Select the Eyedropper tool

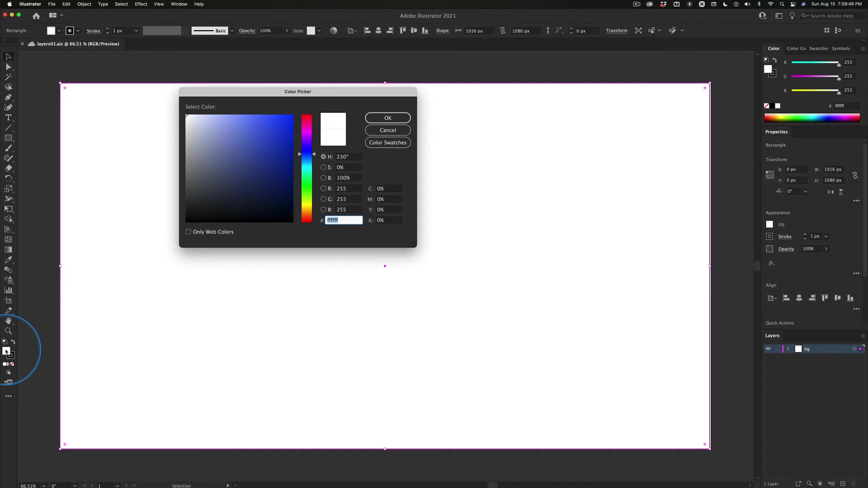point(9,260)
